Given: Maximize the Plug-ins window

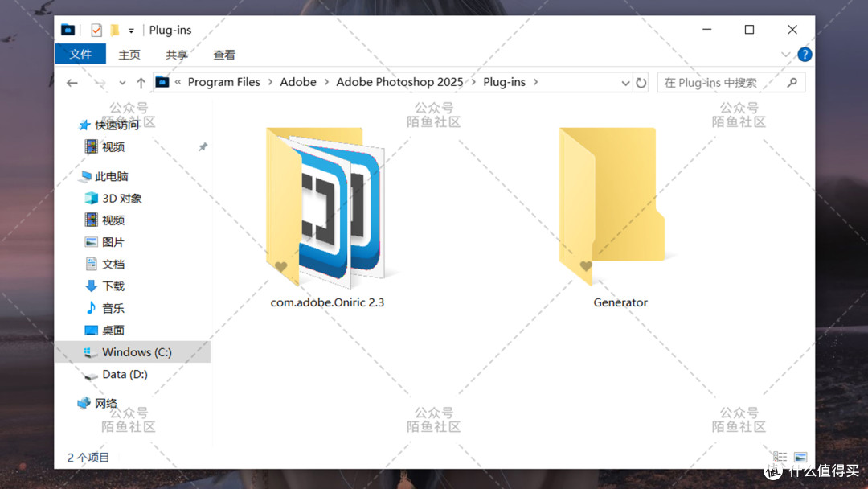Looking at the screenshot, I should (749, 29).
